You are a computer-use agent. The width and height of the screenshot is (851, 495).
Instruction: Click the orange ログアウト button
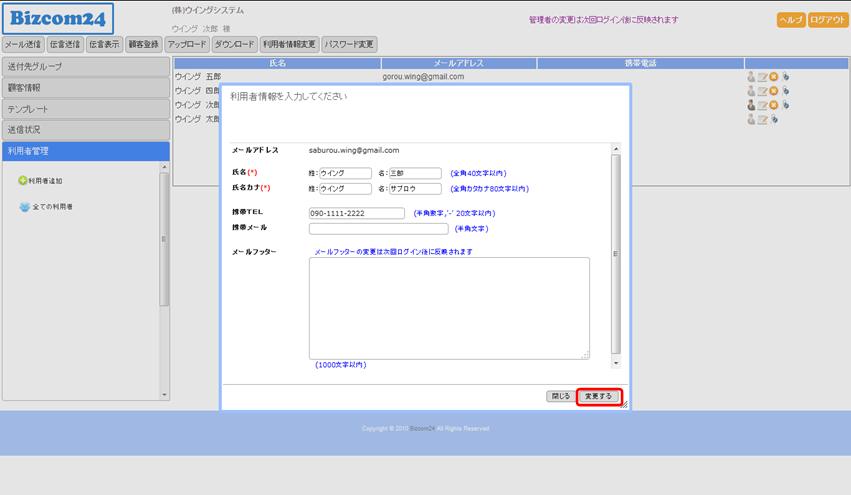[827, 20]
